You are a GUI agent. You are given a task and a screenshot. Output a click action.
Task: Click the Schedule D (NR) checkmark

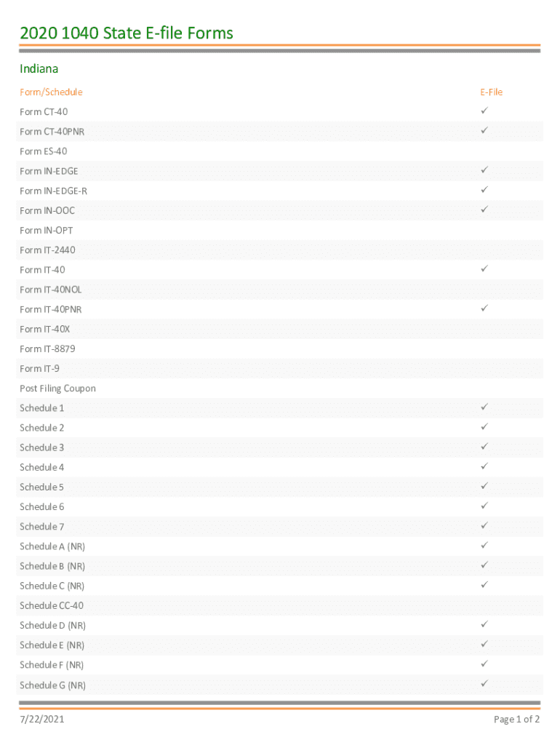point(484,624)
